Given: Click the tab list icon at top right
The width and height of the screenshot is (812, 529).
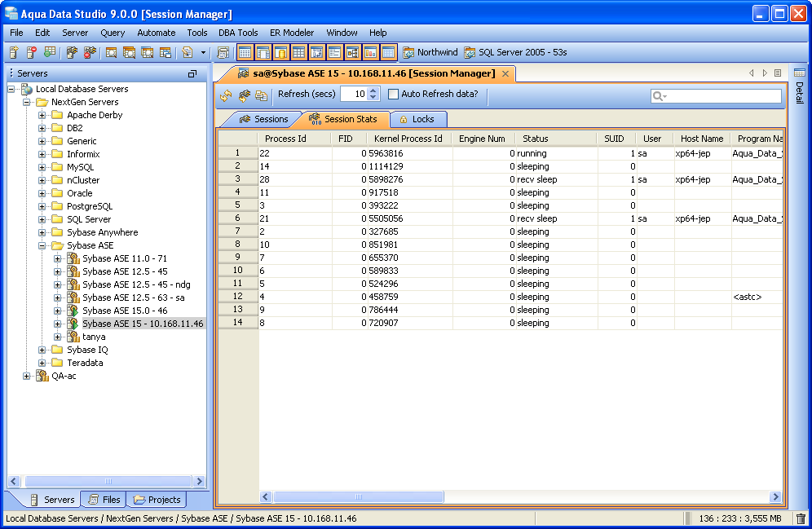Looking at the screenshot, I should 778,73.
